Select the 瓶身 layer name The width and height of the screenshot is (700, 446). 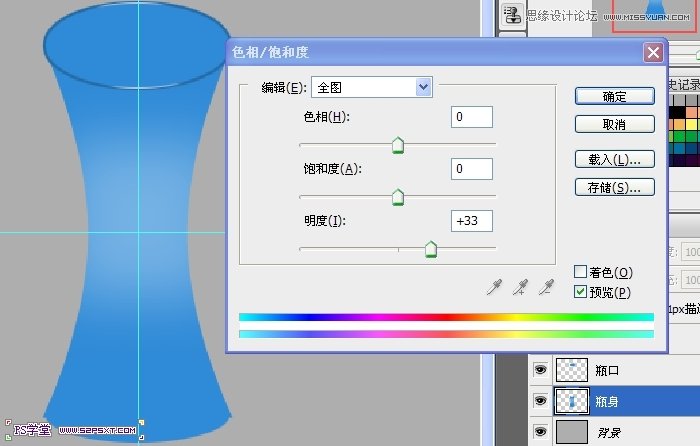coord(607,401)
